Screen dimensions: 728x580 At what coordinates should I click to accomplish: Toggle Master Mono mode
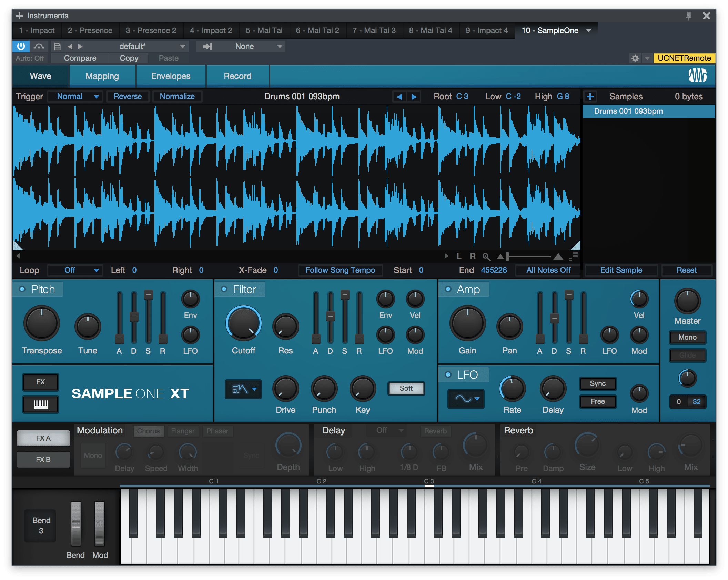click(x=687, y=337)
